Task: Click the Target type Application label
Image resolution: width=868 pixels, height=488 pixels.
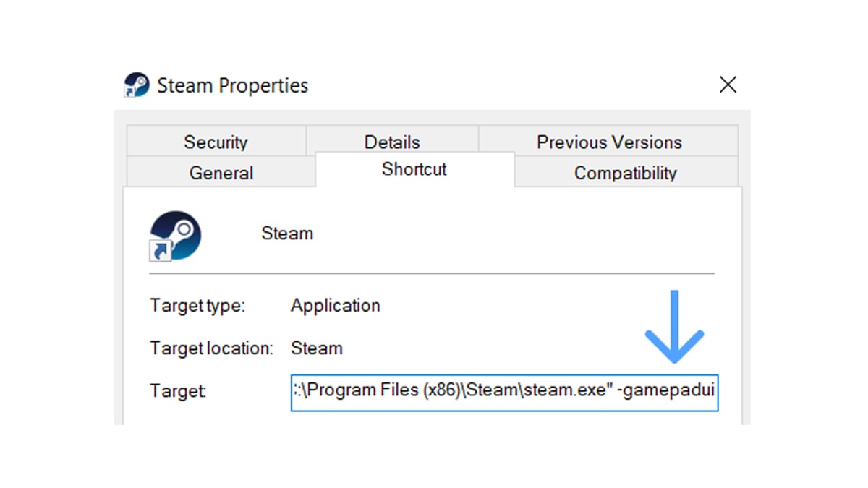Action: tap(335, 305)
